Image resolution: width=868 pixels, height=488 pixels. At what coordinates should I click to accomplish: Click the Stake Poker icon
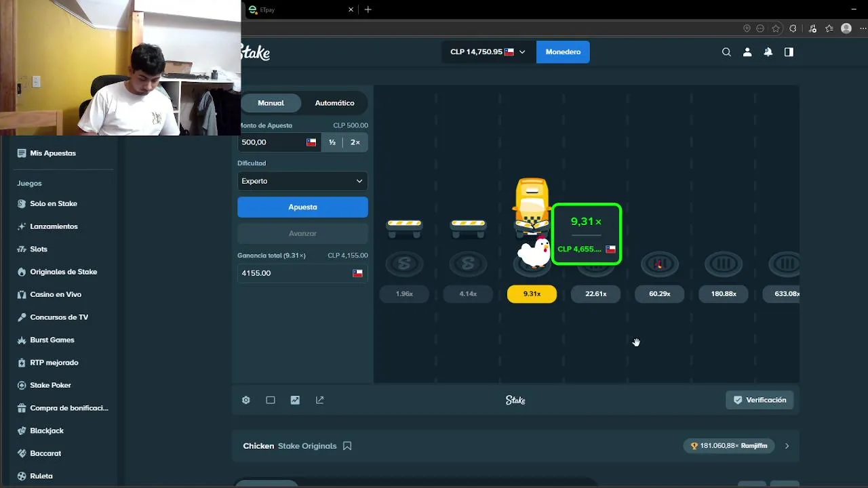pyautogui.click(x=22, y=385)
